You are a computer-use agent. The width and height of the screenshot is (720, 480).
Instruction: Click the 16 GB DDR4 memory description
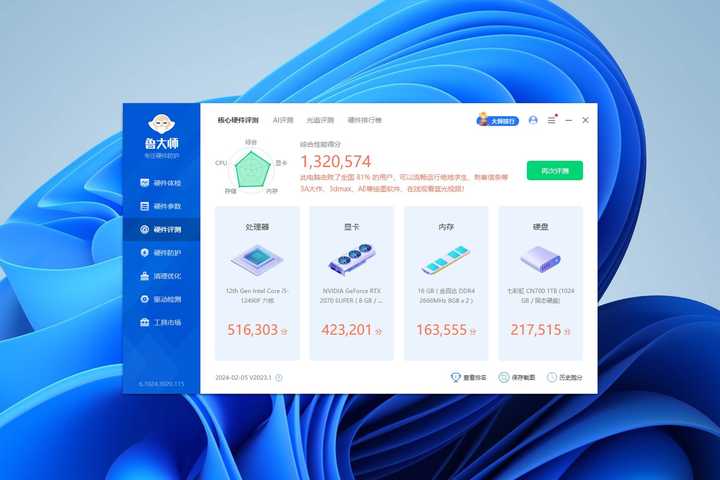pos(446,295)
